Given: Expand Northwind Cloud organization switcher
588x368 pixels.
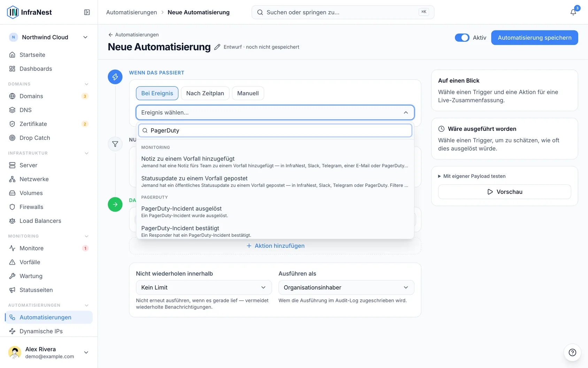Looking at the screenshot, I should coord(49,37).
